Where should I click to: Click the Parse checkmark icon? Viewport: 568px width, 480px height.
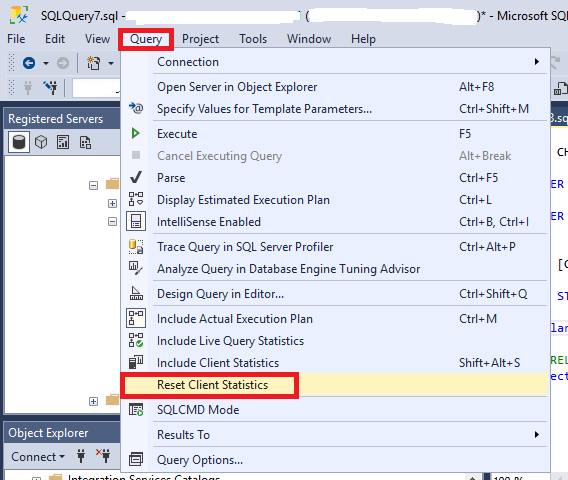click(x=136, y=178)
